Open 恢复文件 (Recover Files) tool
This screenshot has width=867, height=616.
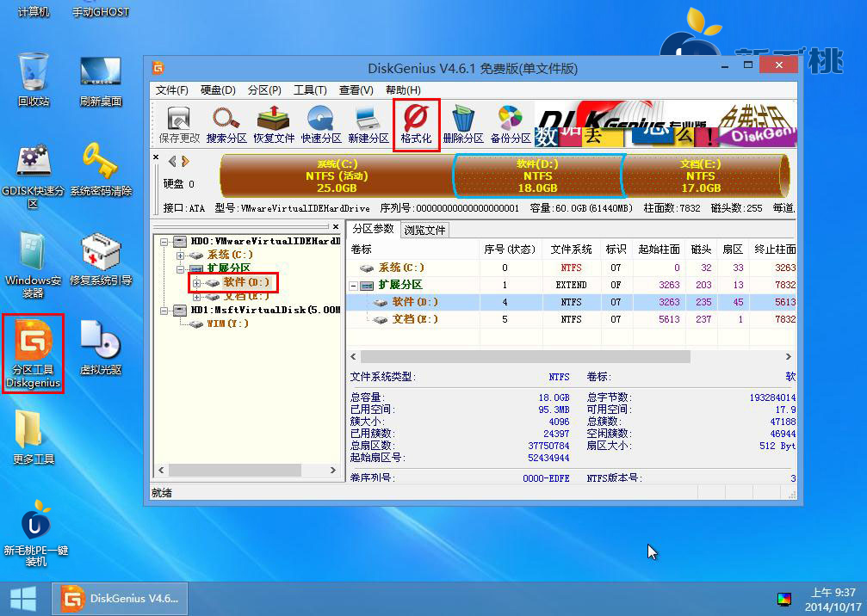point(273,123)
